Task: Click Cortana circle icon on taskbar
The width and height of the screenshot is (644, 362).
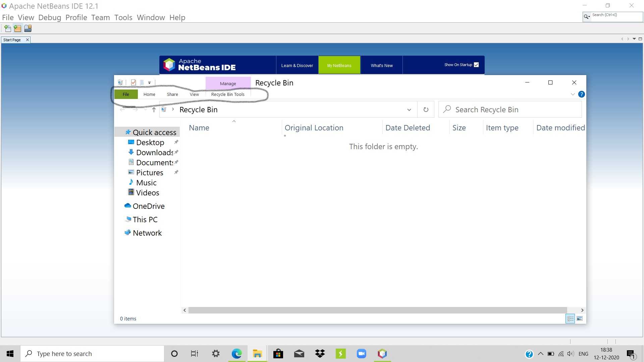Action: tap(174, 354)
